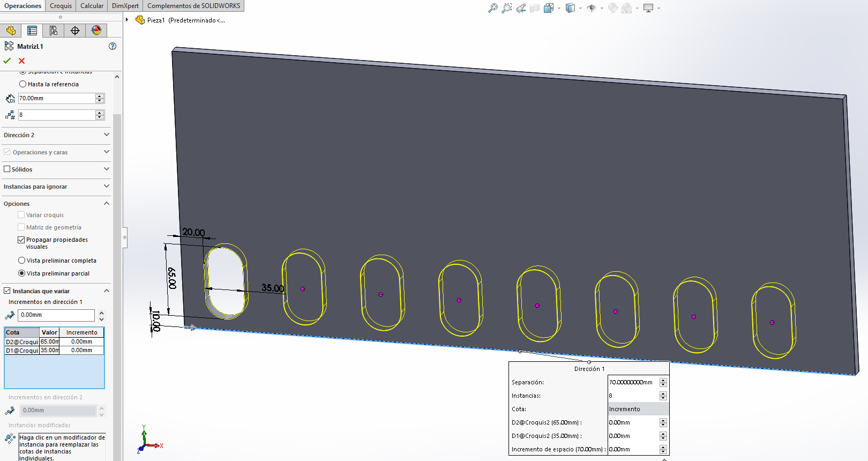Click Apply Scene icon
This screenshot has height=461, width=868.
[626, 8]
